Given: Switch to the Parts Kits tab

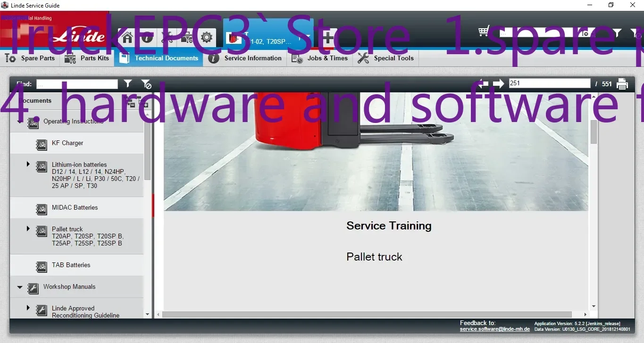Looking at the screenshot, I should 87,58.
